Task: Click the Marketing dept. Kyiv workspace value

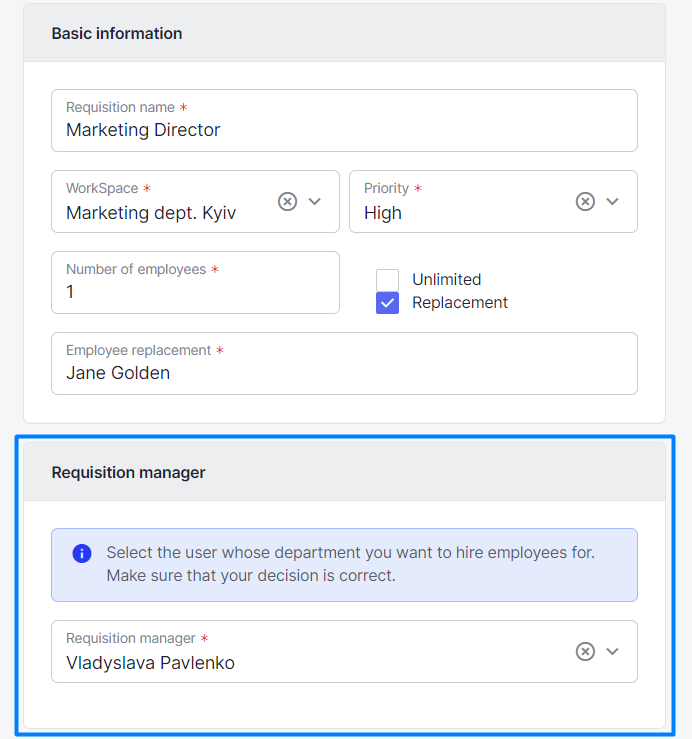Action: tap(151, 213)
